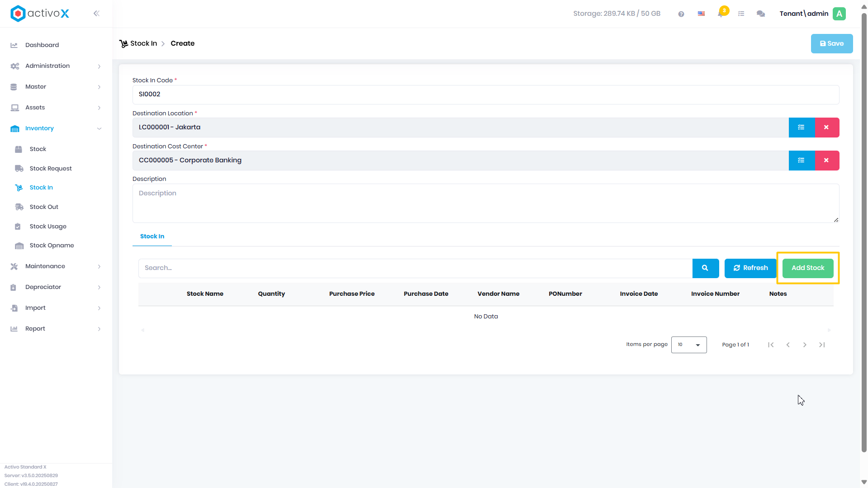The height and width of the screenshot is (488, 868).
Task: Click the Stock Request truck icon
Action: [19, 169]
